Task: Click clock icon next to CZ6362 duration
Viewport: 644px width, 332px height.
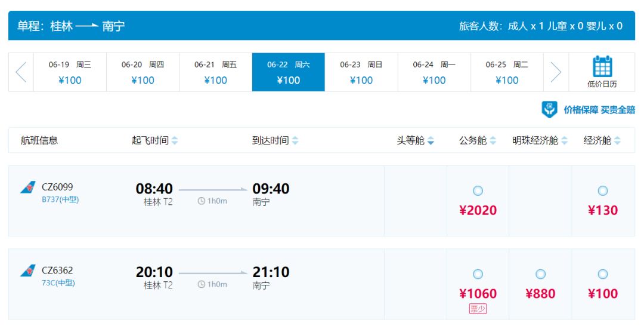Action: click(202, 284)
